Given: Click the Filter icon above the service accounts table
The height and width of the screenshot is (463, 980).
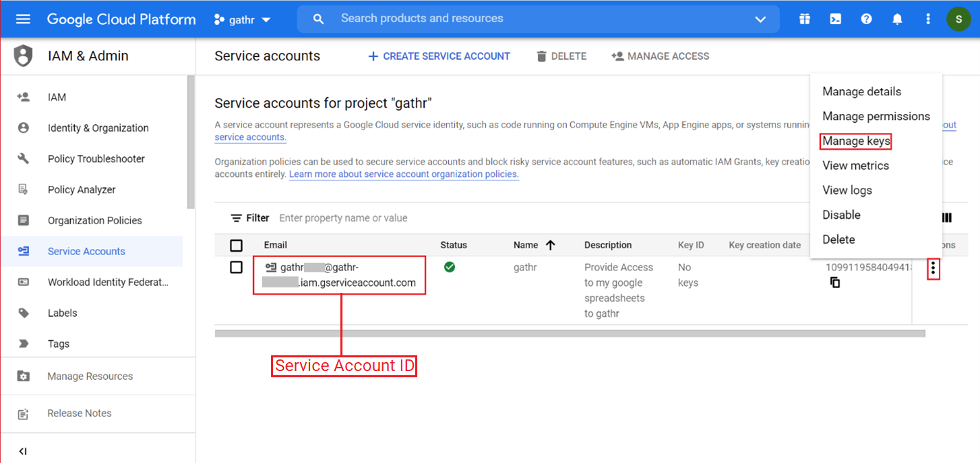Looking at the screenshot, I should pos(237,217).
